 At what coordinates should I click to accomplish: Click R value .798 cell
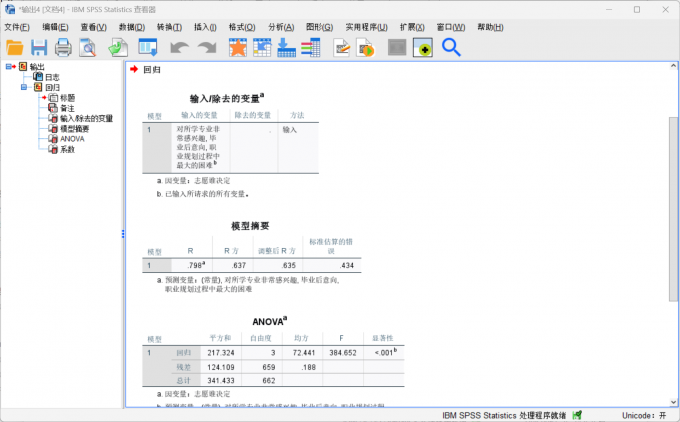tap(192, 265)
